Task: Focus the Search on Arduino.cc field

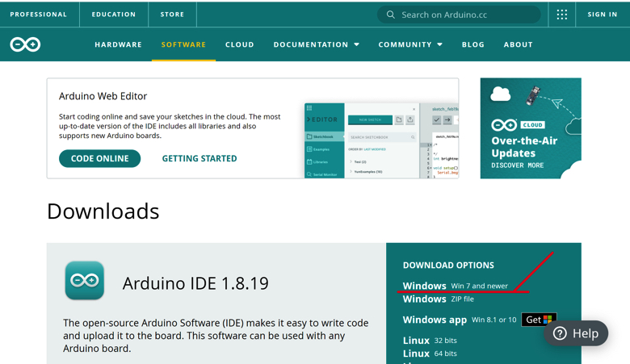Action: pos(459,15)
